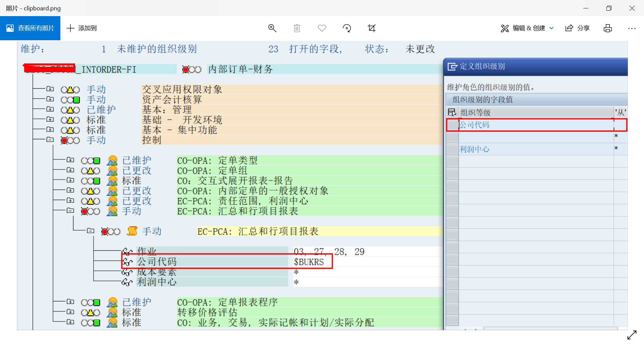Screen dimensions: 644x347
Task: Click the 公司代码 row in 定义组织级别 dialog
Action: [536, 125]
